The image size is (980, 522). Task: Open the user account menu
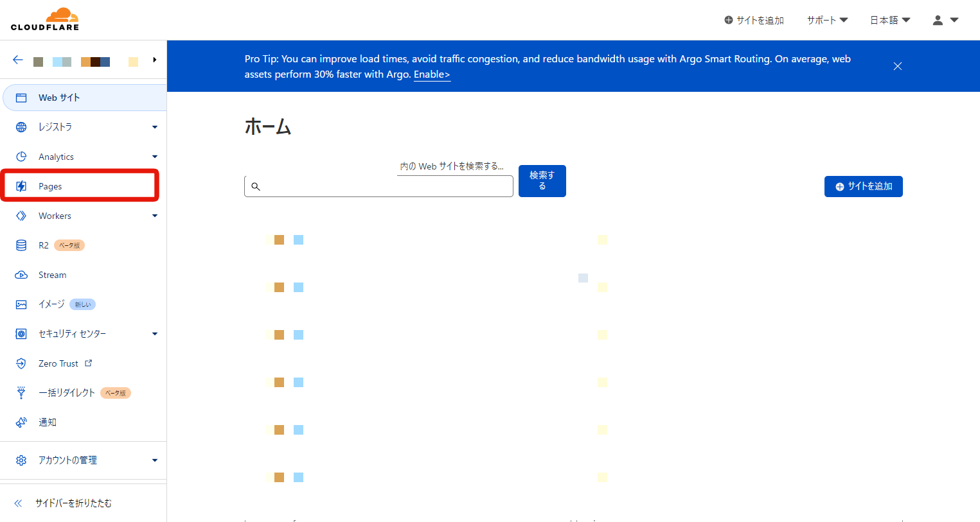[945, 20]
